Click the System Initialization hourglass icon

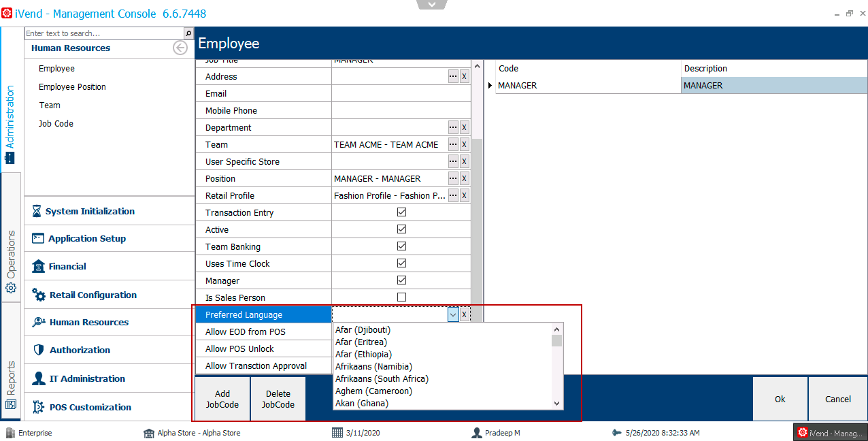click(x=37, y=212)
